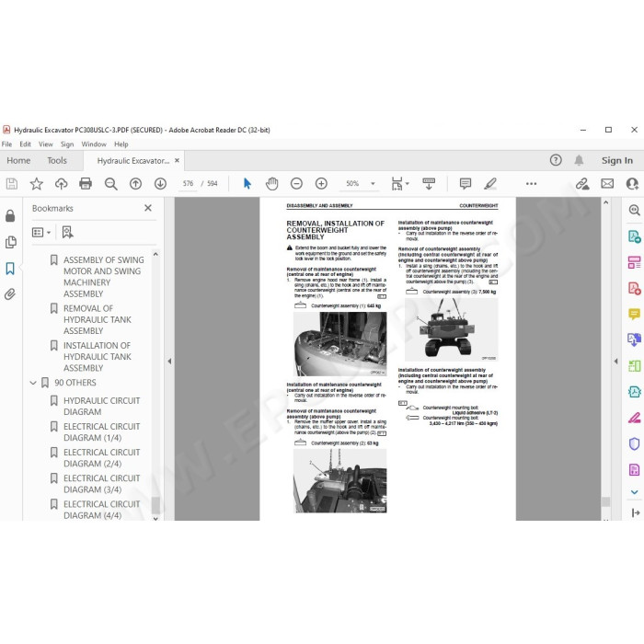Image resolution: width=644 pixels, height=644 pixels.
Task: Open ELECTRICAL CIRCUIT DIAGRAM (2/4) bookmark
Action: coord(101,458)
